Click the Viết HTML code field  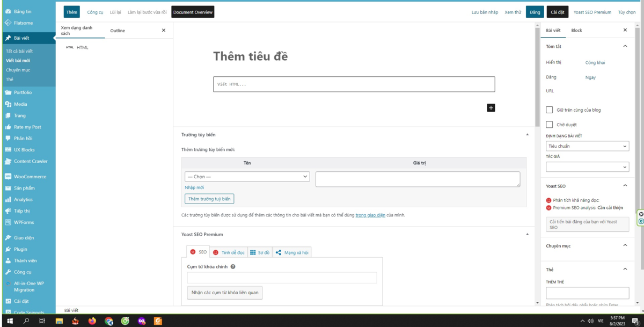354,84
